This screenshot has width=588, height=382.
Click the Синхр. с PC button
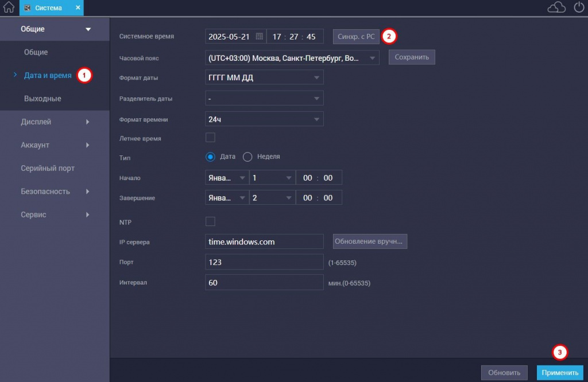point(356,37)
